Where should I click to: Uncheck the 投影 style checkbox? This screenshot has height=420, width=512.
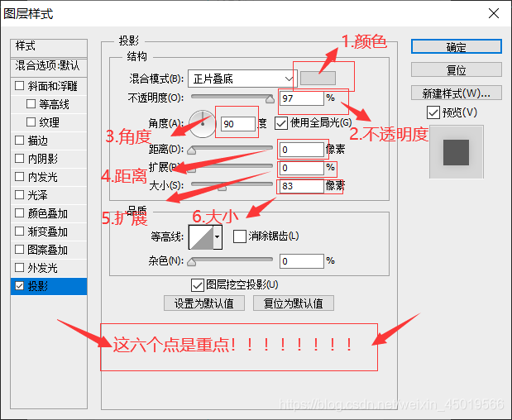pyautogui.click(x=20, y=286)
